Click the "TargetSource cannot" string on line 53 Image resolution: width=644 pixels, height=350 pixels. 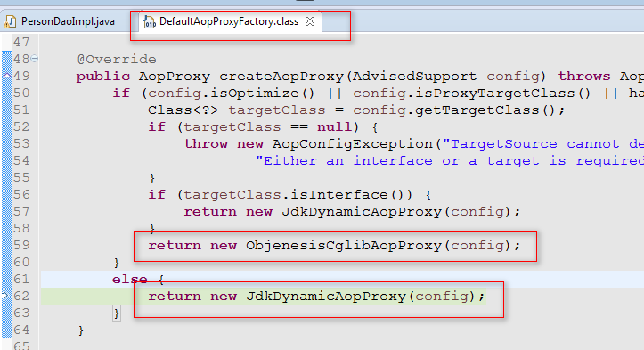[x=531, y=143]
